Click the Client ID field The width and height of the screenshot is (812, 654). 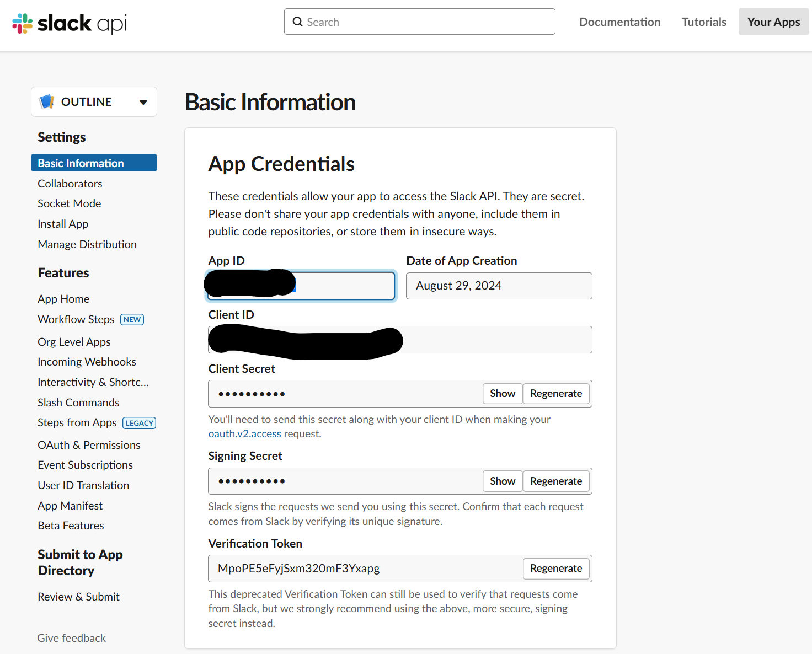(400, 340)
